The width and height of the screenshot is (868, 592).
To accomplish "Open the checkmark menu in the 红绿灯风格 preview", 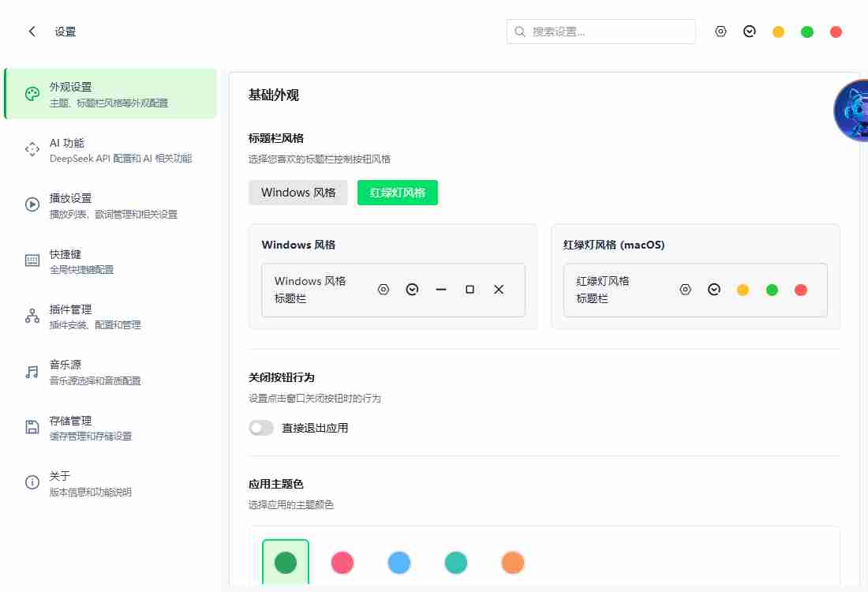I will [x=714, y=289].
